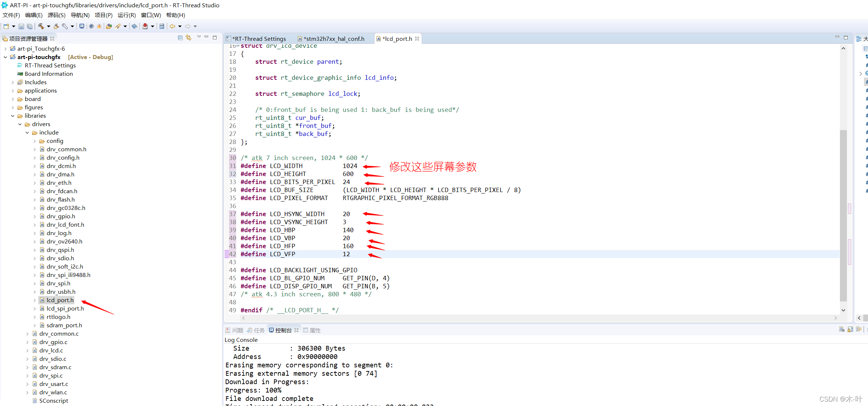Open the 编辑(E) menu
Image resolution: width=868 pixels, height=406 pixels.
pos(34,15)
